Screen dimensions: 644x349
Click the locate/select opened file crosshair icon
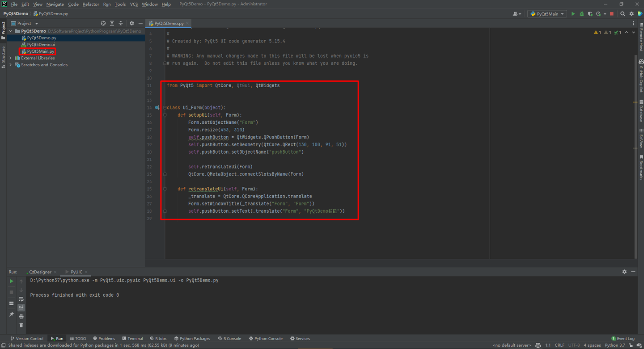point(103,23)
